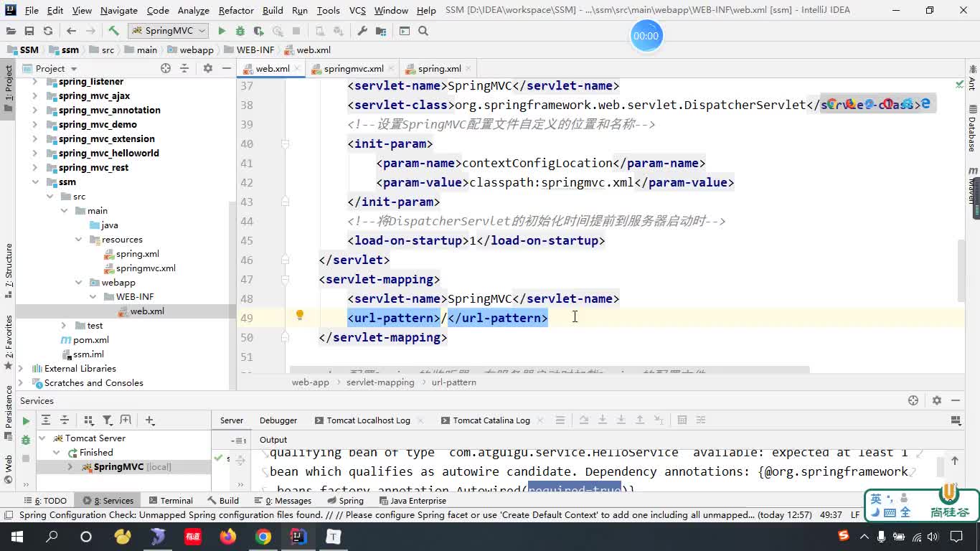Expand the External Libraries node
The height and width of the screenshot is (551, 980).
click(x=21, y=369)
